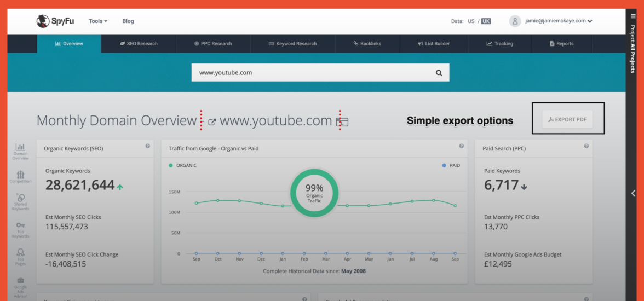Open the List Builder tab
Viewport: 644px width, 301px height.
point(434,44)
